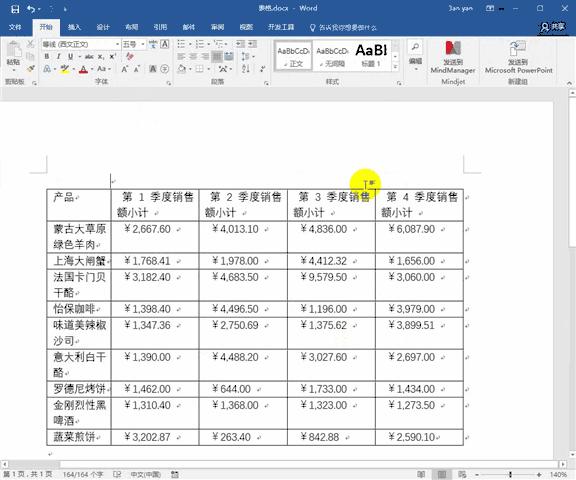Click the Character Shading icon
Image resolution: width=576 pixels, height=480 pixels.
153,69
